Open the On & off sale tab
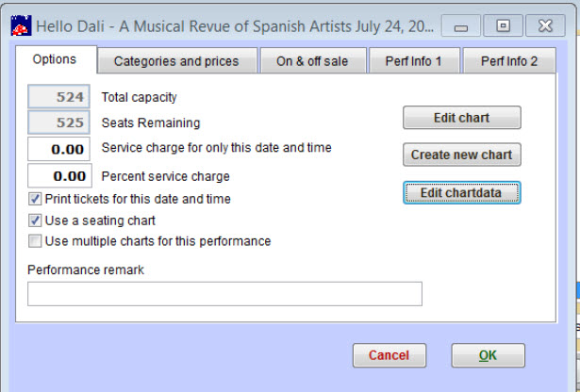 (x=313, y=61)
